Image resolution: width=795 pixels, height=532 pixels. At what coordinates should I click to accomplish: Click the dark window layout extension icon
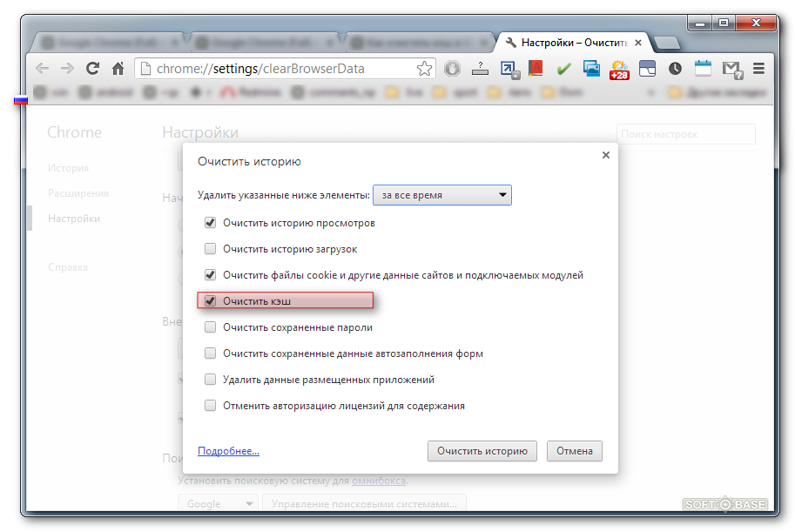tap(647, 69)
